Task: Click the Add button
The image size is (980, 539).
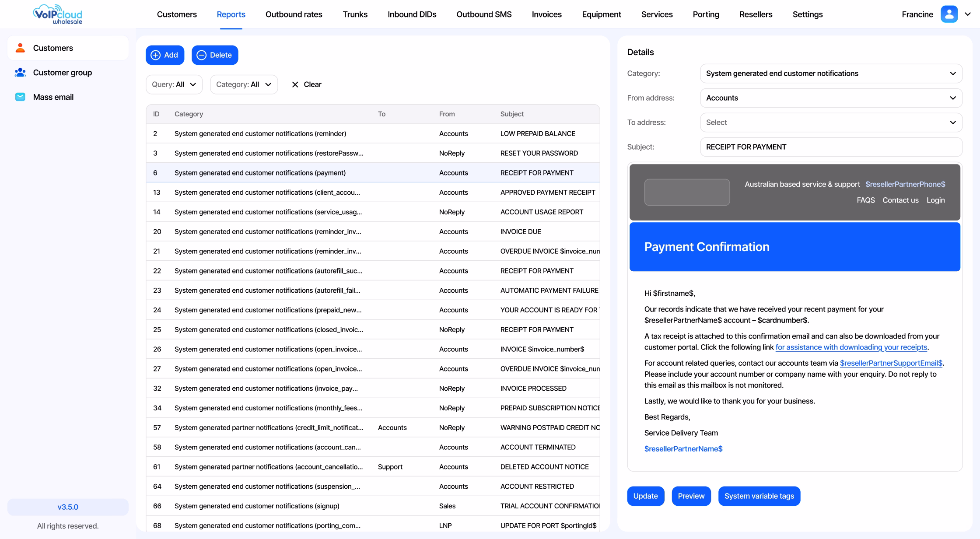Action: point(165,55)
